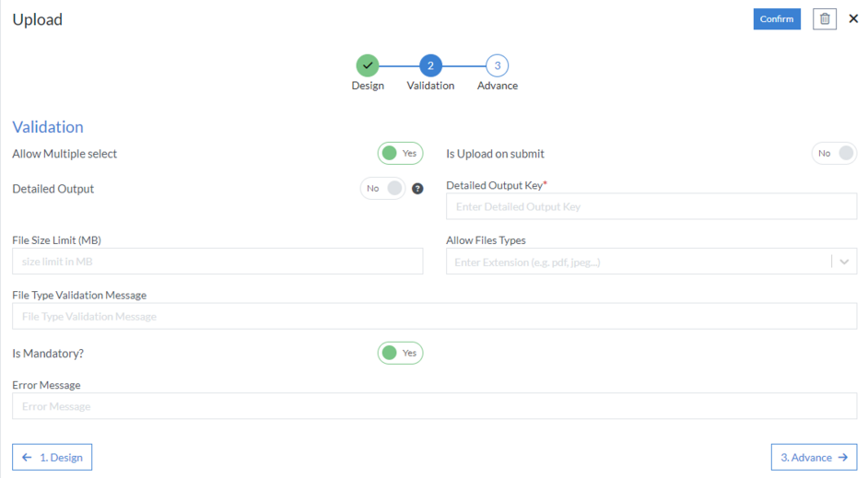Screen dimensions: 868x478
Task: Go back with 1. Design button
Action: coord(53,457)
